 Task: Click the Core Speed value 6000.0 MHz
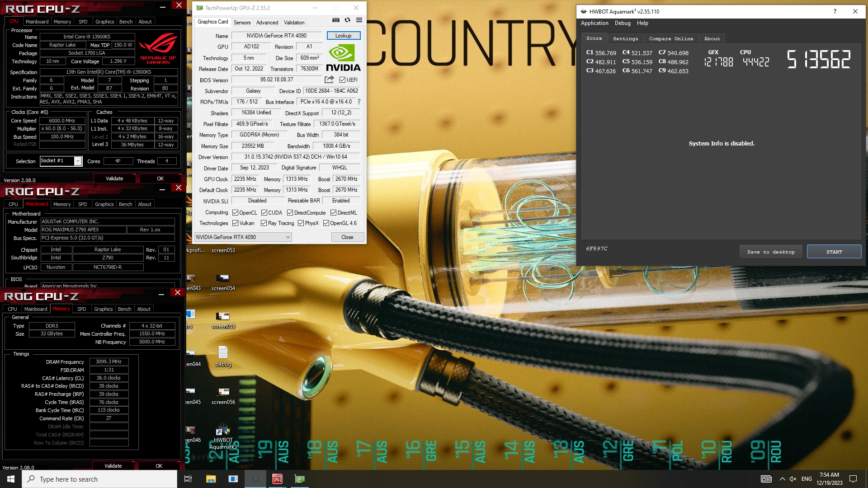pyautogui.click(x=62, y=121)
